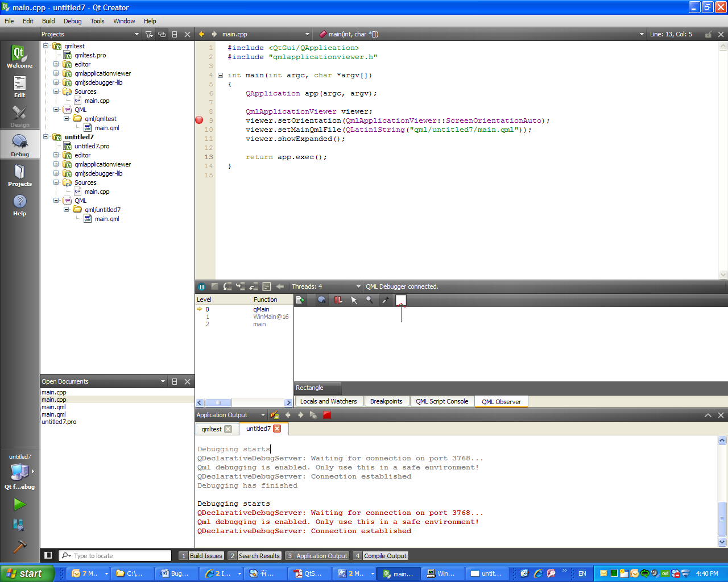Close the qmltest output tab
The image size is (728, 582).
(228, 429)
